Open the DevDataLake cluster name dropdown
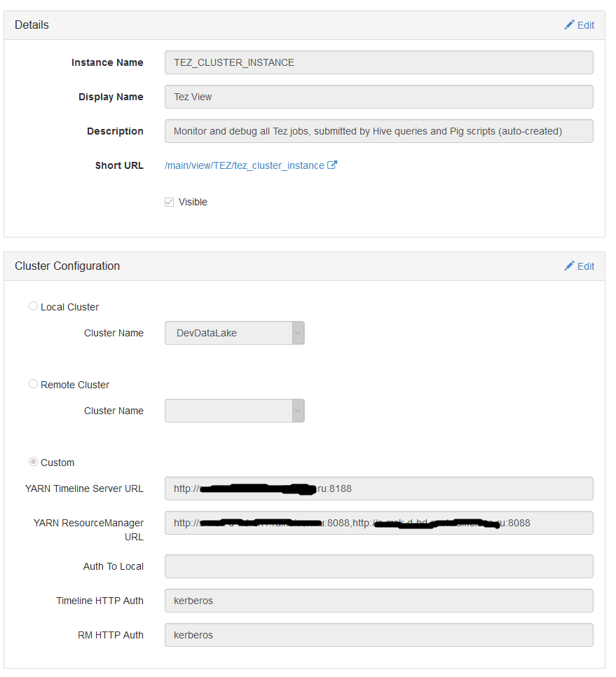The image size is (616, 677). pos(235,333)
